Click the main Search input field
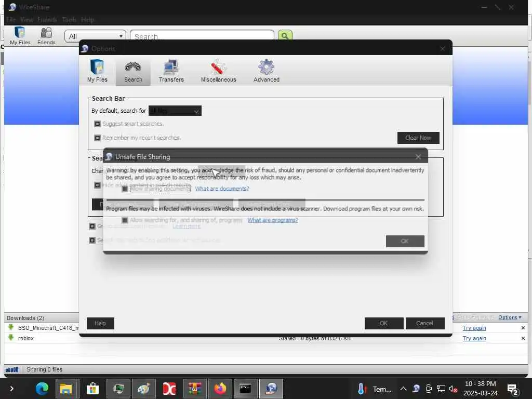 tap(202, 36)
